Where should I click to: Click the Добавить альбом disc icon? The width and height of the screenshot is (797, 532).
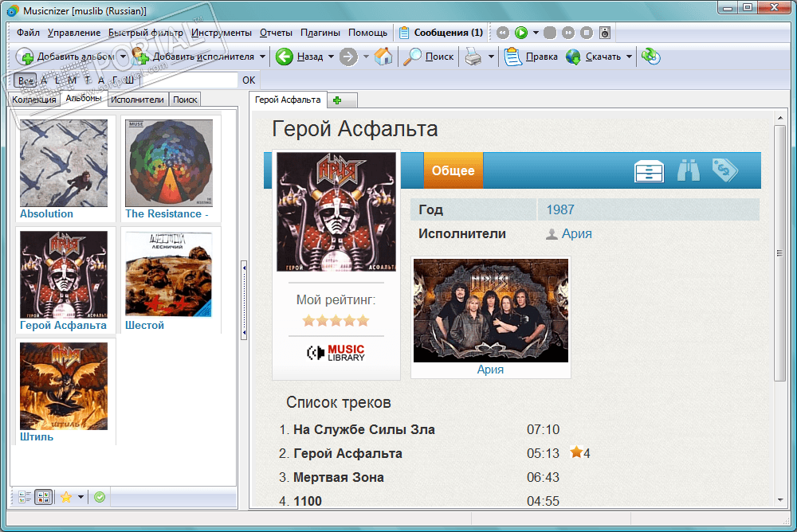(25, 57)
